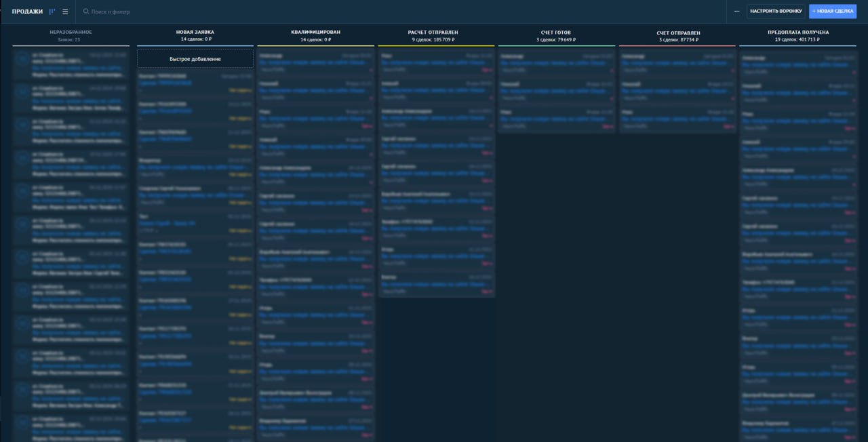
Task: Click the Предоплата получена stage header
Action: click(x=797, y=32)
